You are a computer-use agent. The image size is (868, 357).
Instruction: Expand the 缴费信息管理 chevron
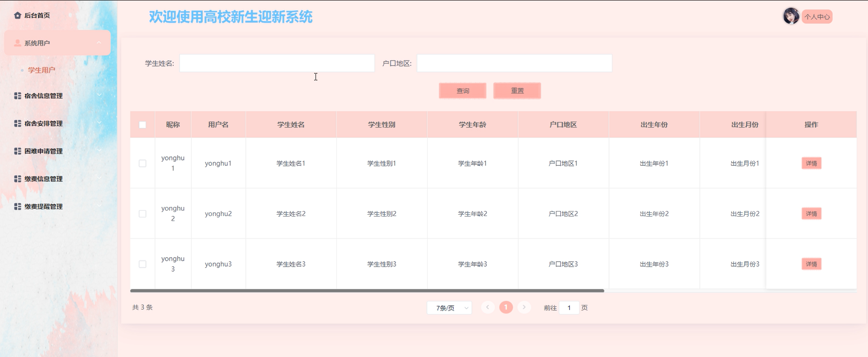[99, 178]
